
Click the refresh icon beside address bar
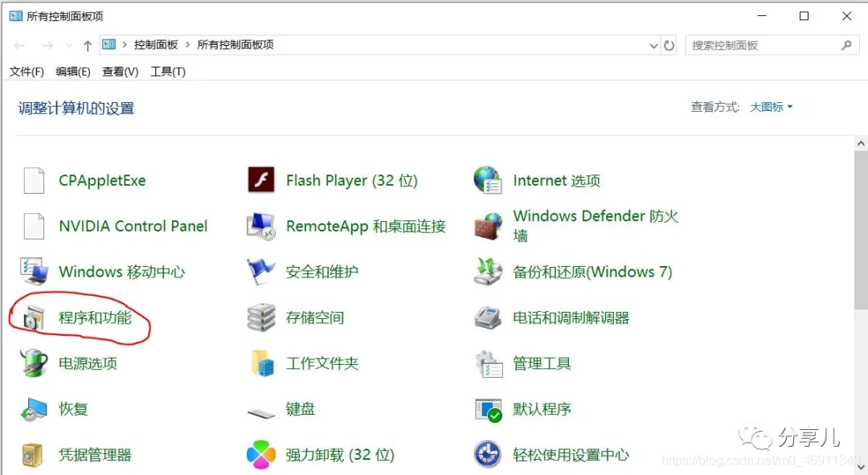tap(669, 45)
